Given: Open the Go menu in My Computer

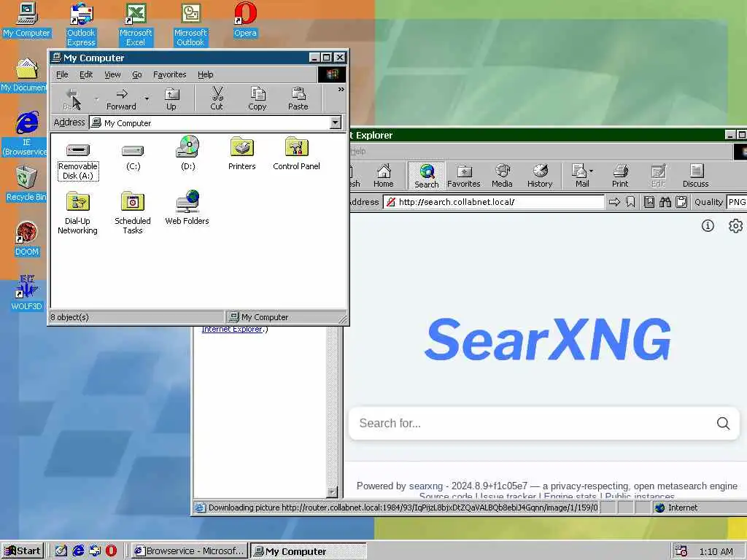Looking at the screenshot, I should pyautogui.click(x=137, y=74).
